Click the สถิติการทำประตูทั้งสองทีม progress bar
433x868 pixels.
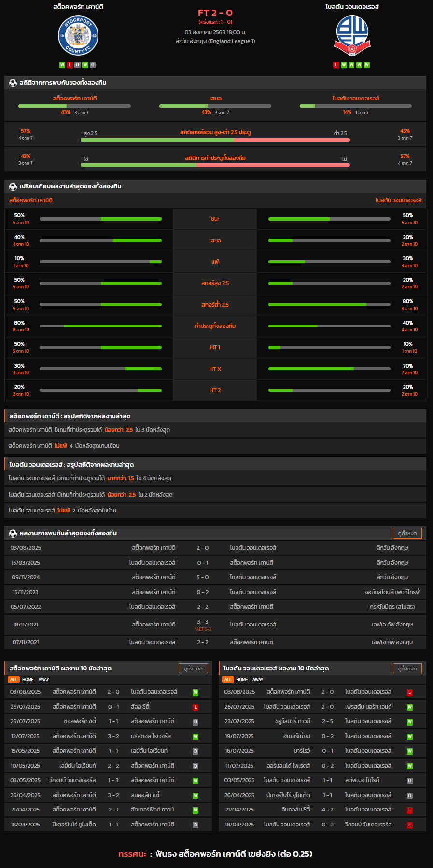pyautogui.click(x=215, y=165)
